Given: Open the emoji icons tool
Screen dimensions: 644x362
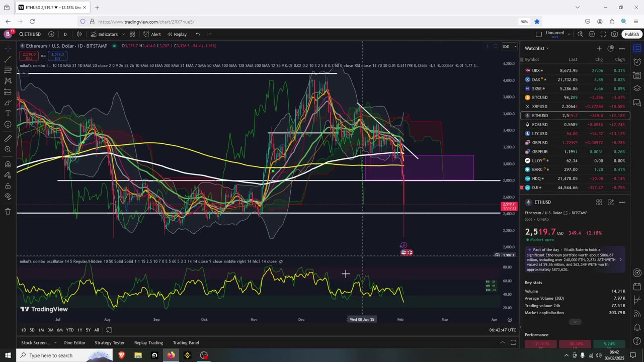Looking at the screenshot, I should tap(8, 124).
